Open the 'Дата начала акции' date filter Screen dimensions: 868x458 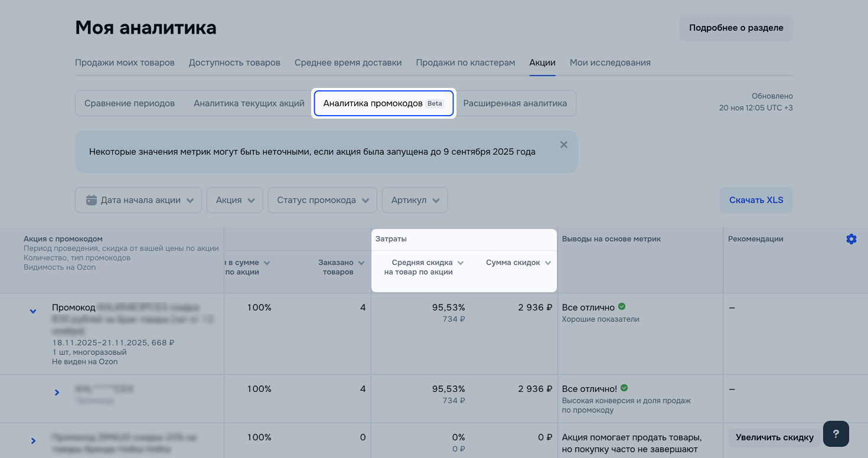[138, 200]
